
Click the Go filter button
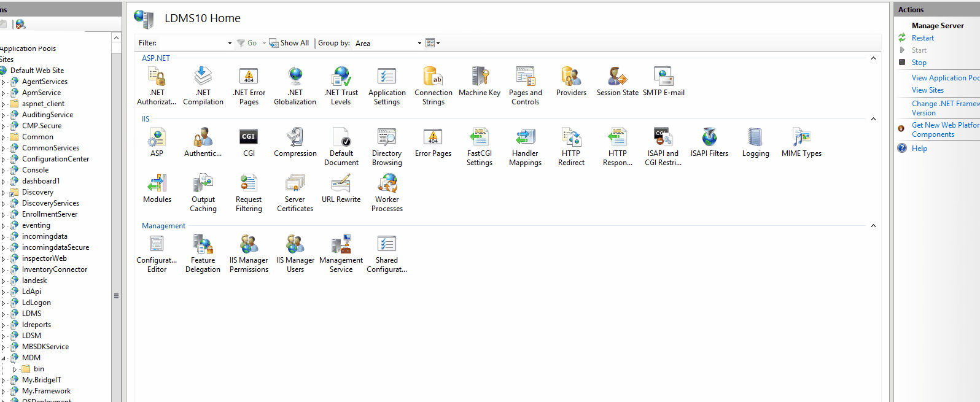247,43
